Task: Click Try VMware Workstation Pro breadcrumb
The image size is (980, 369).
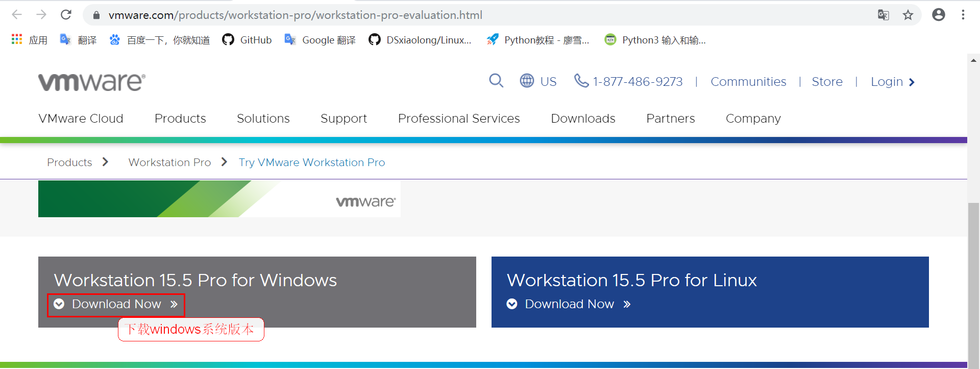Action: (312, 163)
